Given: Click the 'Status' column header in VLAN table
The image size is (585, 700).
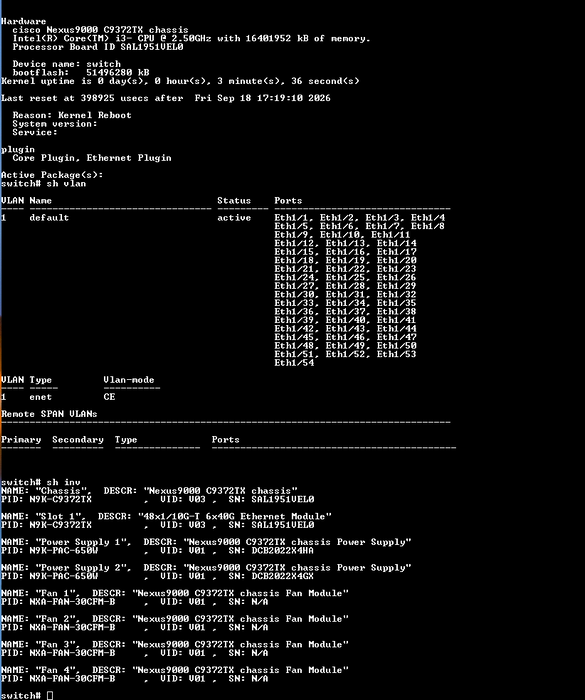Looking at the screenshot, I should [234, 200].
